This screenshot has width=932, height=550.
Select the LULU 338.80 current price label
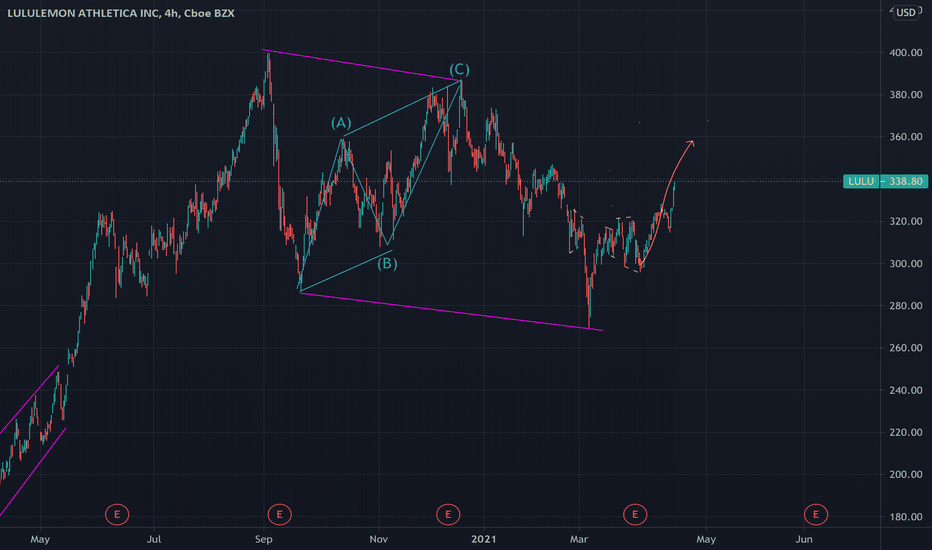[x=885, y=181]
